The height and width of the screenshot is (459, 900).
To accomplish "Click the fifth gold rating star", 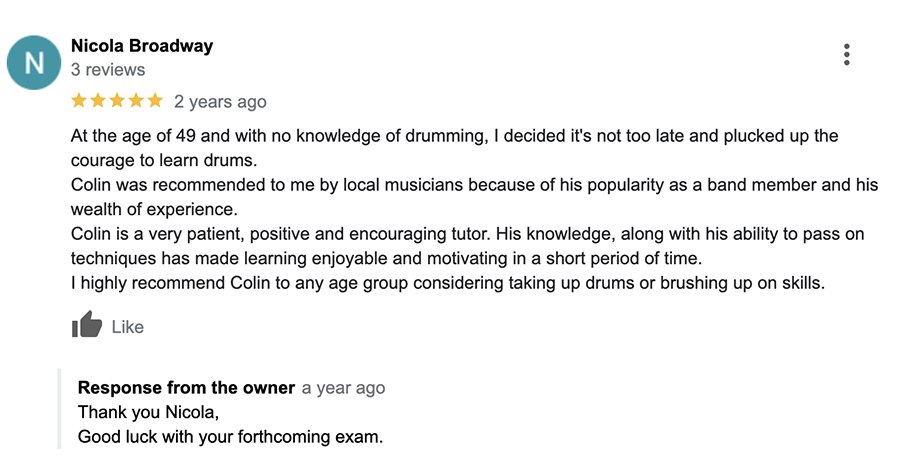I will [155, 101].
